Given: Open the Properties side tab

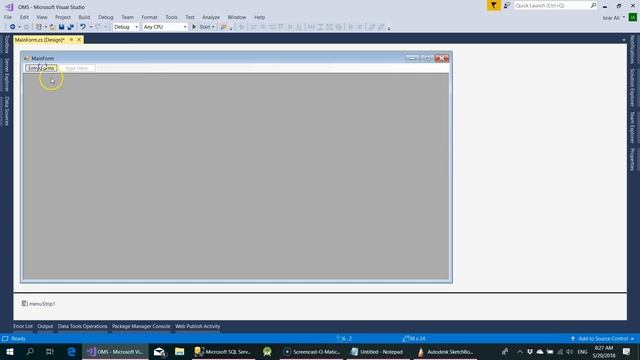Looking at the screenshot, I should click(x=632, y=159).
